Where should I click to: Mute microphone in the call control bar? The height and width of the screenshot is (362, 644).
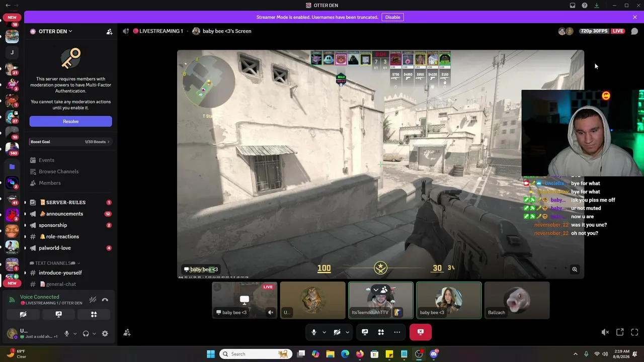pyautogui.click(x=314, y=332)
